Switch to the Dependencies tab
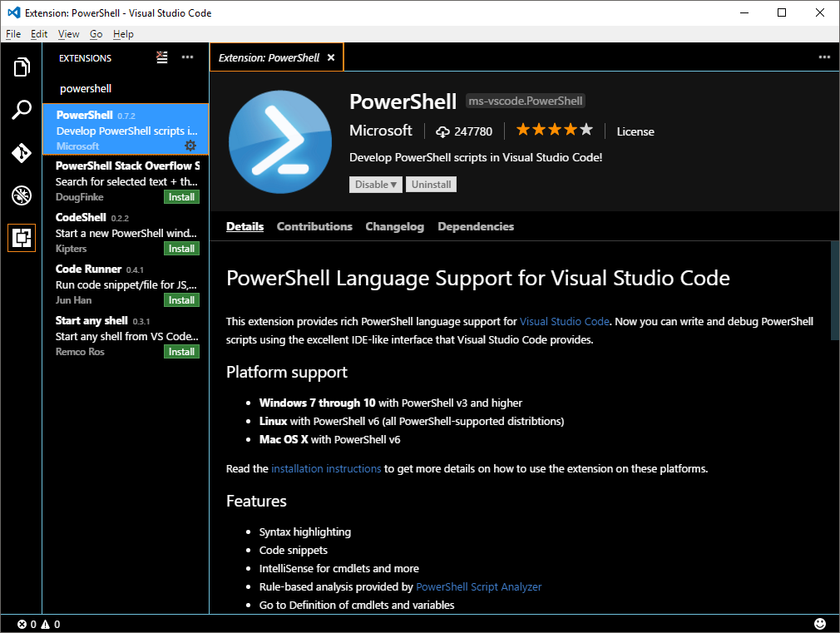 (476, 226)
